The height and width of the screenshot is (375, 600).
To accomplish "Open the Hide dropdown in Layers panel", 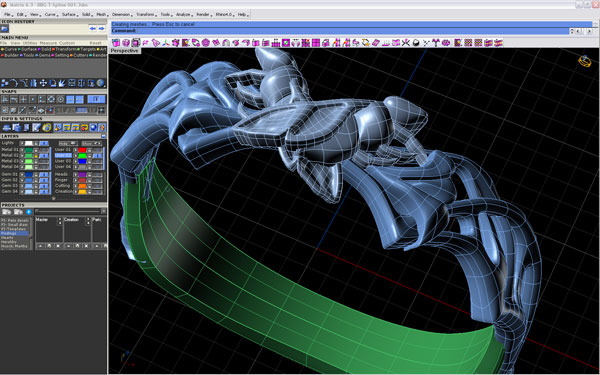I will [x=68, y=143].
